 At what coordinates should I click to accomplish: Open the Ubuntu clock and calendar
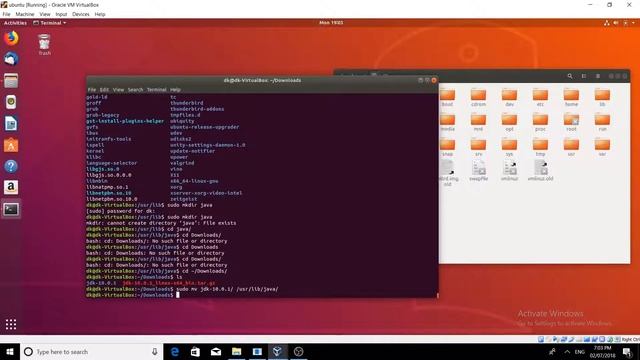click(x=331, y=23)
